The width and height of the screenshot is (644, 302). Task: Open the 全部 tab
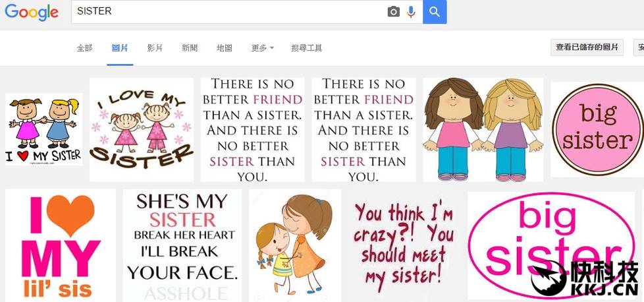point(84,48)
